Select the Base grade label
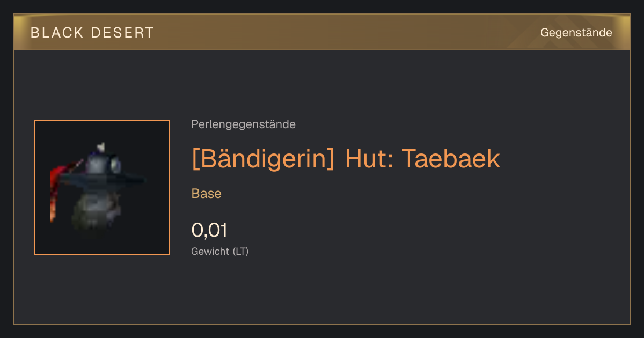The image size is (644, 338). pyautogui.click(x=207, y=194)
